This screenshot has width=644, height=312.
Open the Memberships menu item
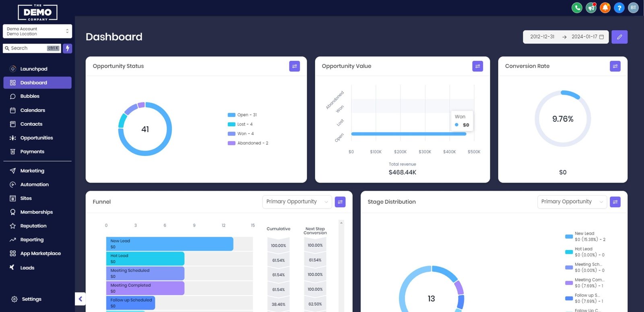(37, 212)
